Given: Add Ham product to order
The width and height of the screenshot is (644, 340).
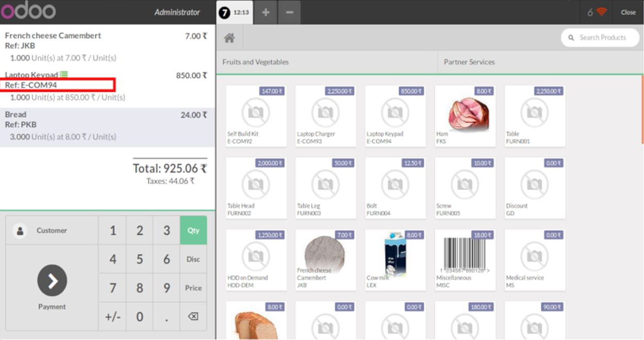Looking at the screenshot, I should click(x=465, y=116).
